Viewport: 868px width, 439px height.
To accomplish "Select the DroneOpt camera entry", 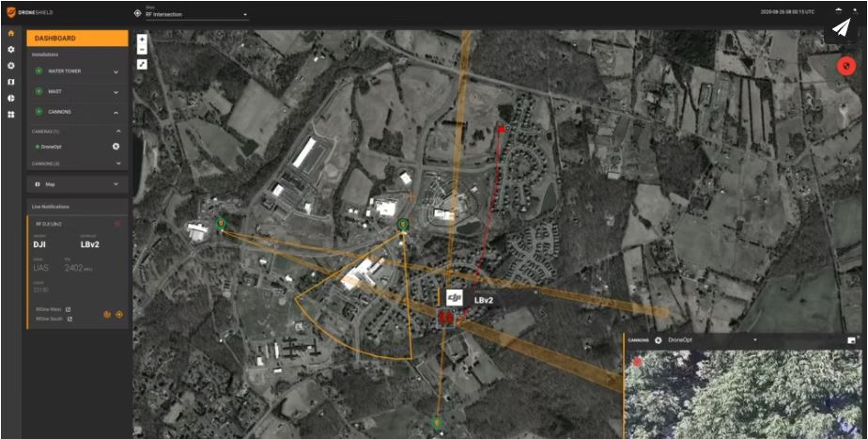I will [51, 147].
